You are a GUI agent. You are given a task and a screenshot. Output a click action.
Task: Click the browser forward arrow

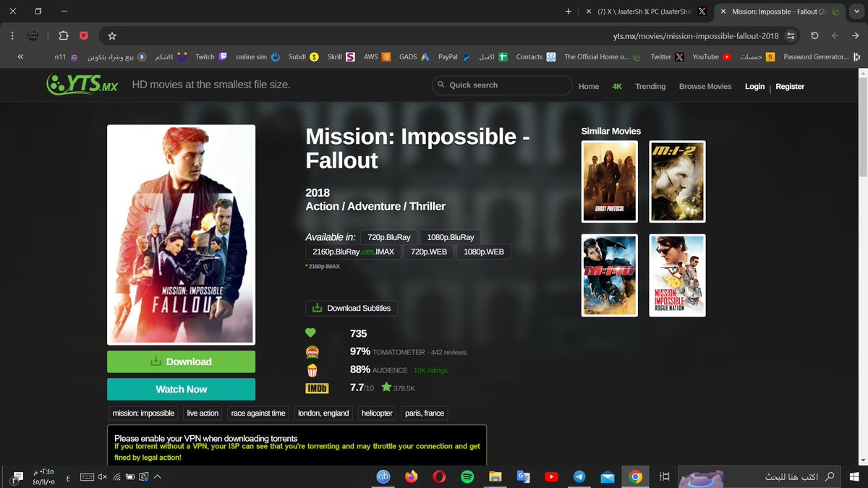pos(835,35)
